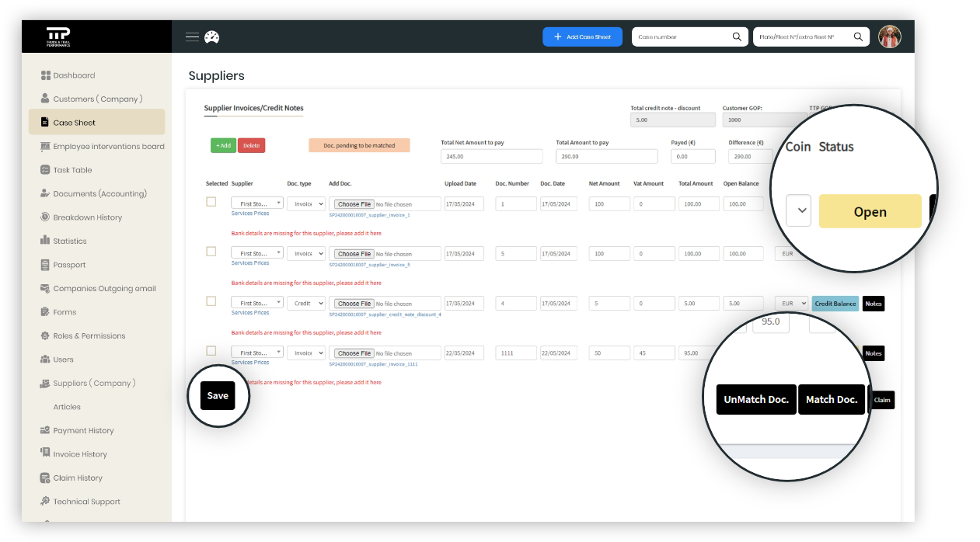The image size is (980, 542).
Task: Click the Roles & Permissions gear icon
Action: pyautogui.click(x=45, y=335)
